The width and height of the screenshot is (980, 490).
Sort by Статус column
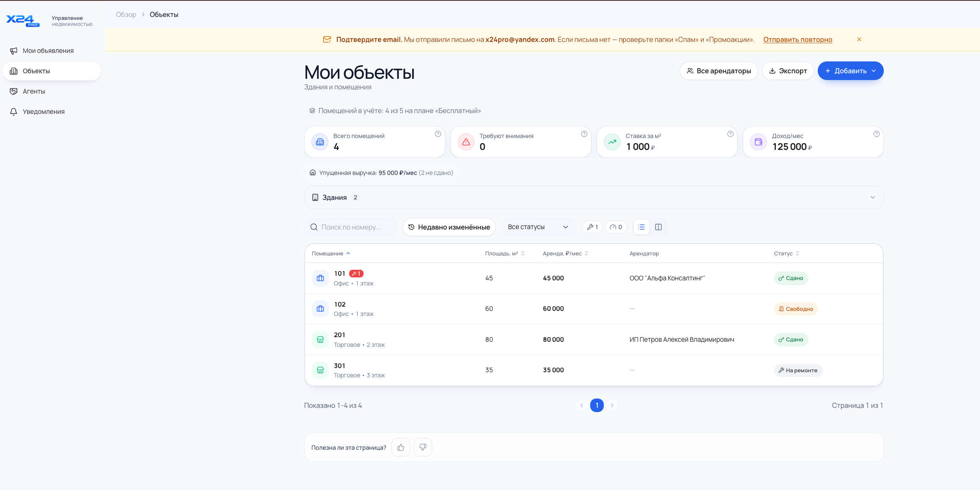pyautogui.click(x=786, y=253)
